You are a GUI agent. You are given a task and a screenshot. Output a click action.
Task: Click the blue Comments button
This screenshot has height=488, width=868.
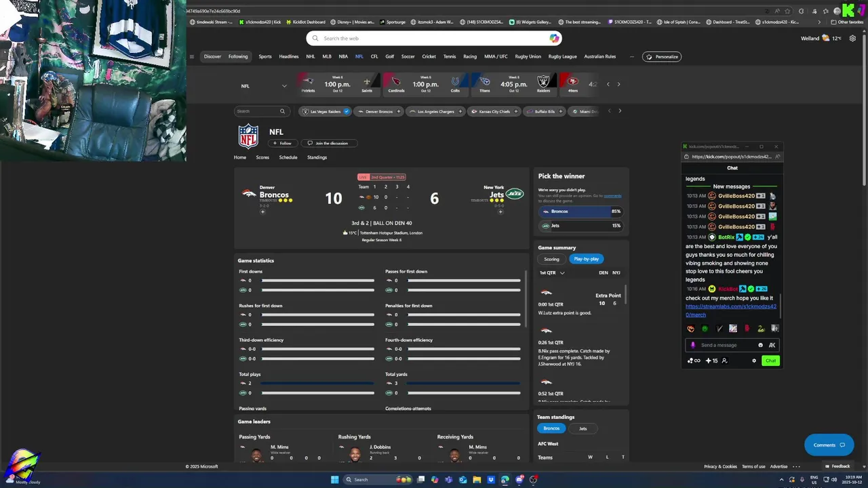[x=829, y=445]
